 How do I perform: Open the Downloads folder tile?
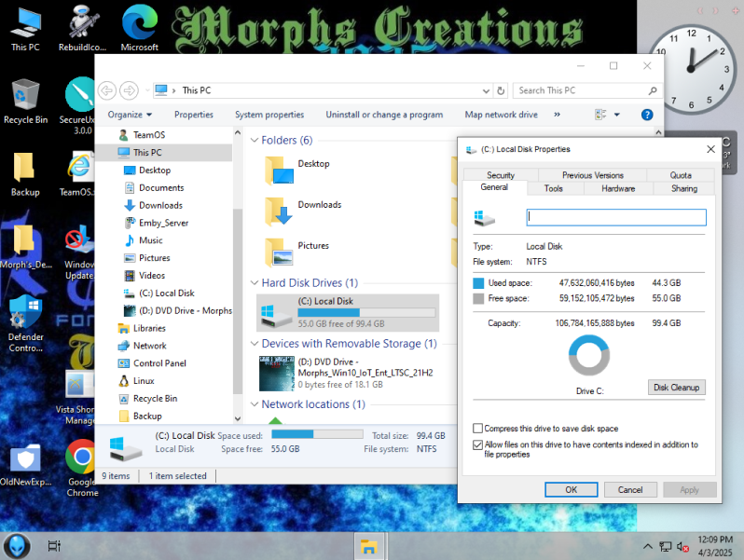304,211
